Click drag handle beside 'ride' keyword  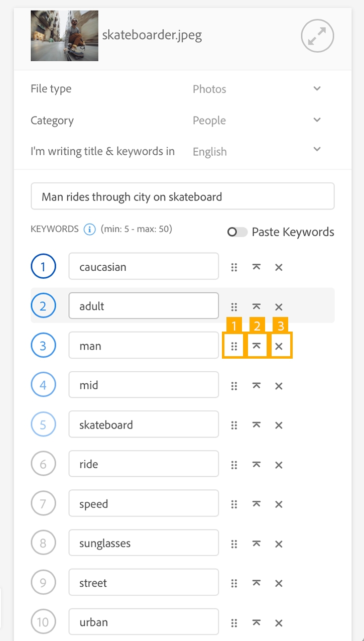234,465
